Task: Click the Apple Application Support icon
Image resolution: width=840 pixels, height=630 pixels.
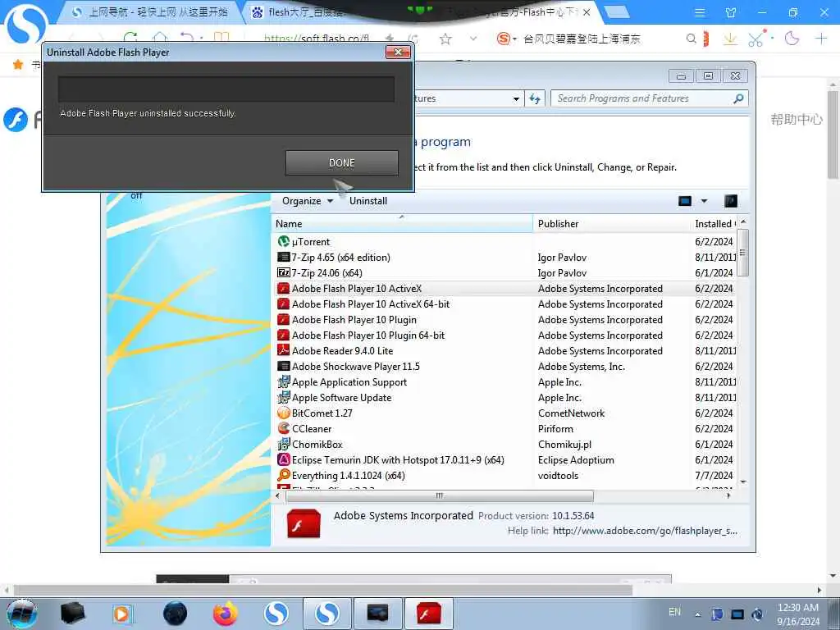Action: [283, 382]
